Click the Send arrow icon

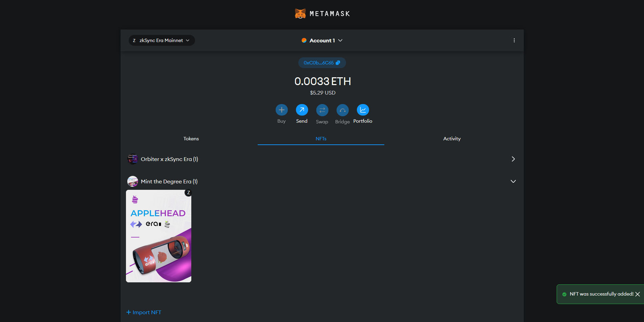302,110
